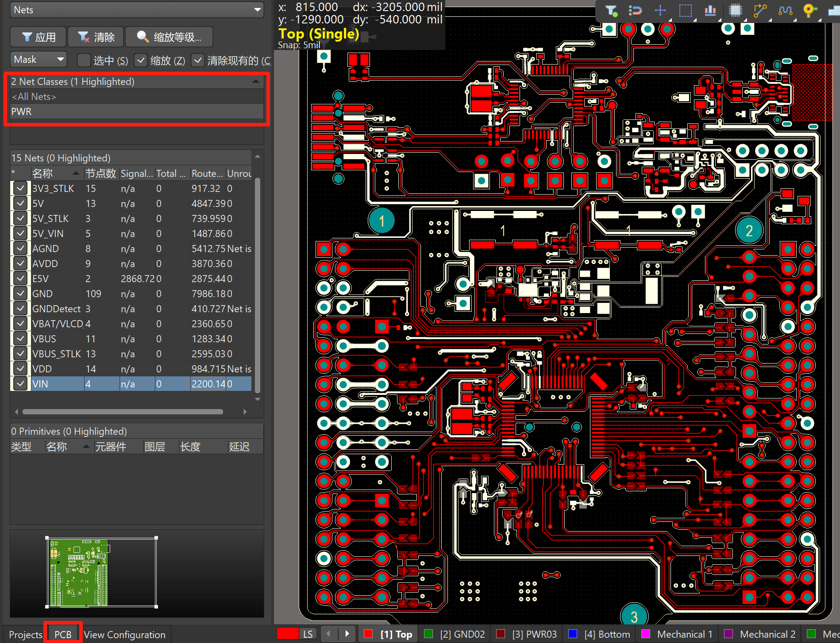Switch to the [4] Bottom layer tab
Image resolution: width=840 pixels, height=643 pixels.
click(600, 634)
